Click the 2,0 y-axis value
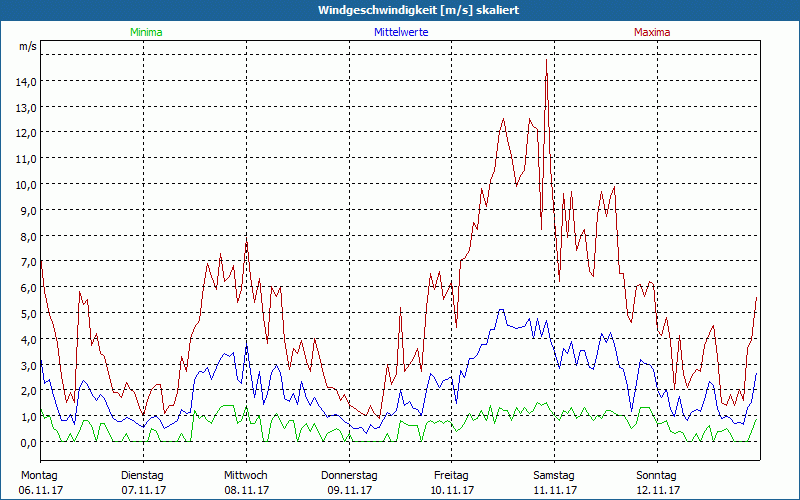Screen dimensions: 800x500 point(29,391)
